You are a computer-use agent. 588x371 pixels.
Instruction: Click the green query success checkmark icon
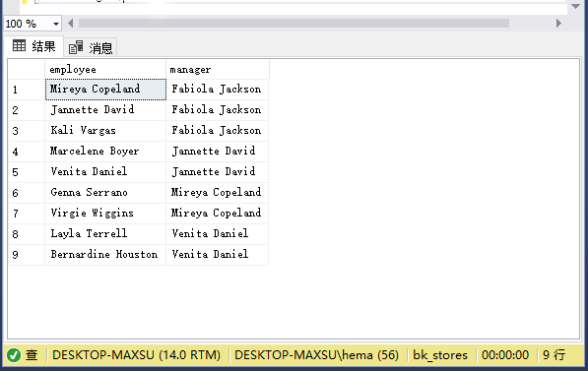(x=14, y=355)
